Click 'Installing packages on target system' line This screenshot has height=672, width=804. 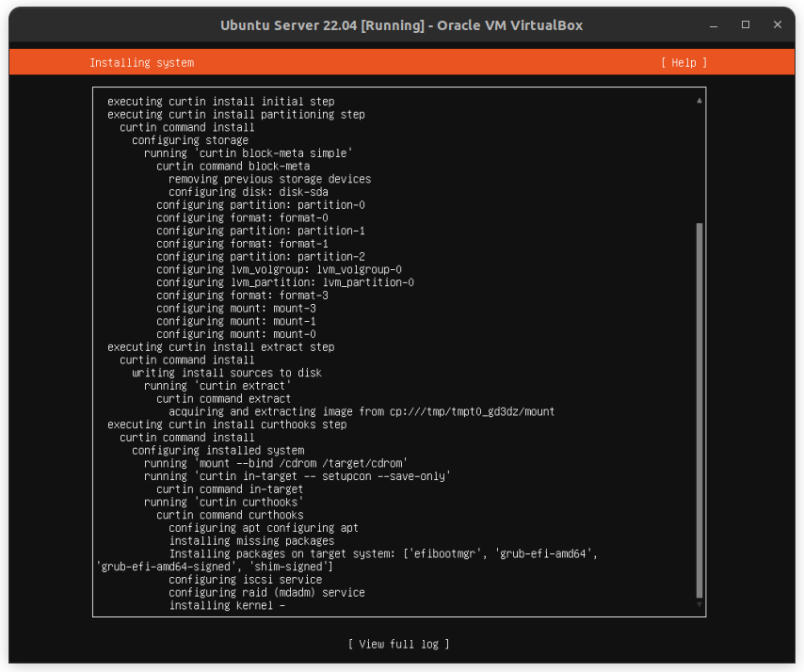click(x=383, y=553)
